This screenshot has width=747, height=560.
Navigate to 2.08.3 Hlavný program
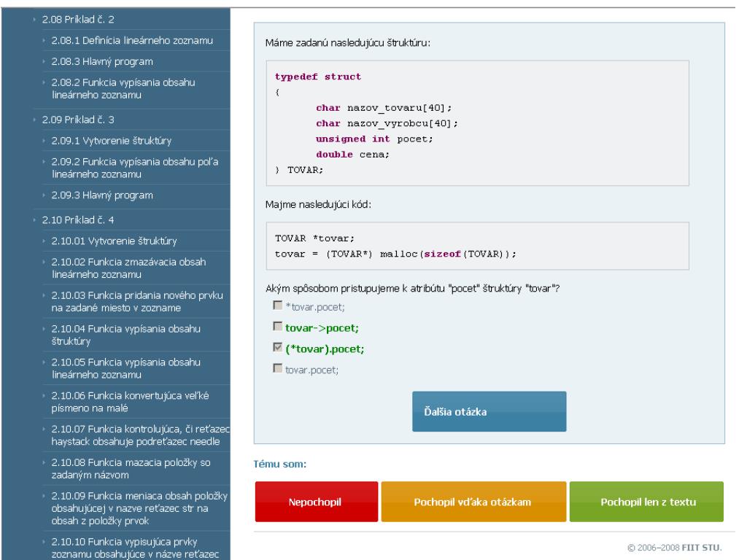tap(102, 61)
